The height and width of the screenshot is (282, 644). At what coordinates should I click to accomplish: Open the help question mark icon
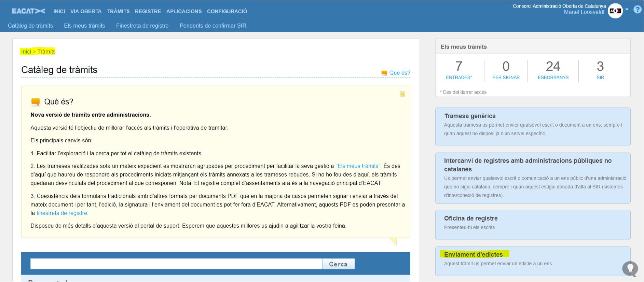[637, 10]
